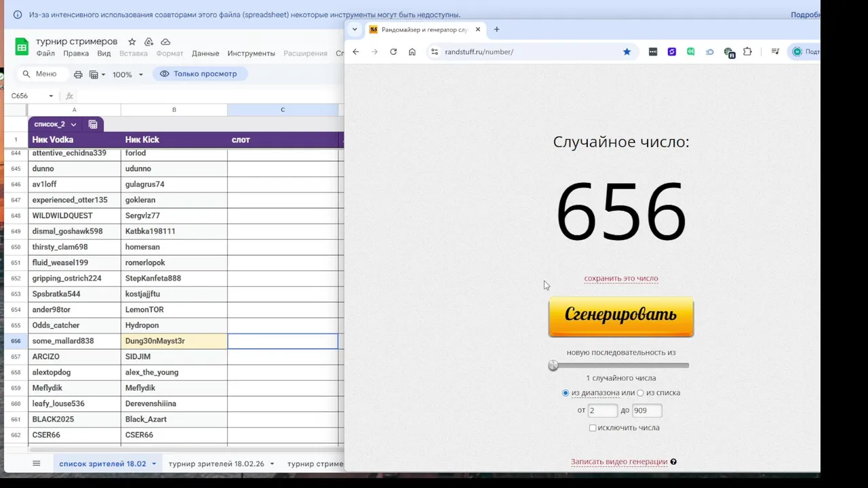Viewport: 868px width, 488px height.
Task: Open the Инструменты menu
Action: pos(251,54)
